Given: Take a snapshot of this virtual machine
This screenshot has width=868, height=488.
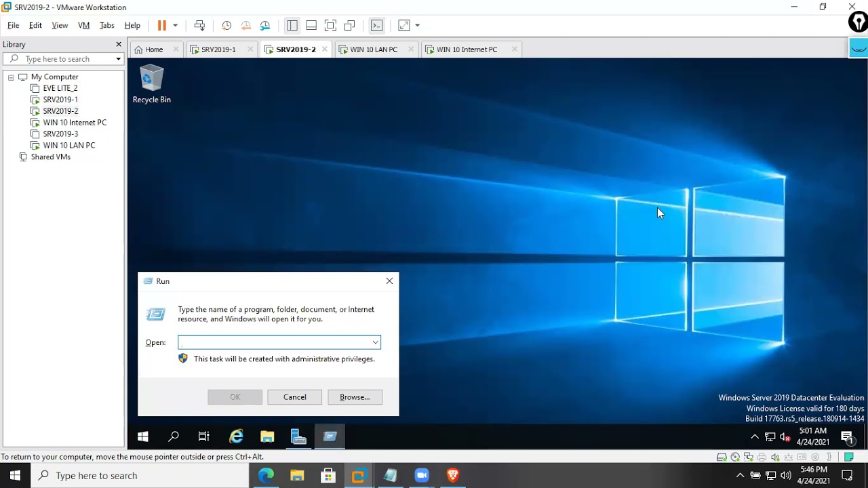Looking at the screenshot, I should point(226,26).
